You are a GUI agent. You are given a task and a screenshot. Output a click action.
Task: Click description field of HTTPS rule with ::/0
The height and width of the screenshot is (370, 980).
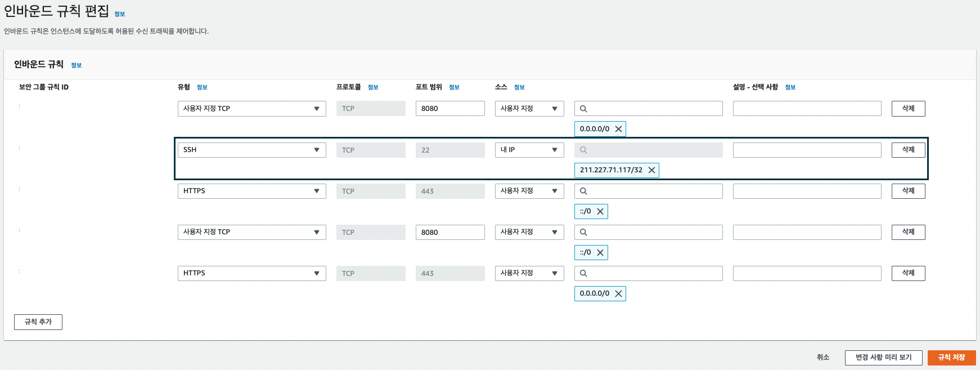(807, 191)
